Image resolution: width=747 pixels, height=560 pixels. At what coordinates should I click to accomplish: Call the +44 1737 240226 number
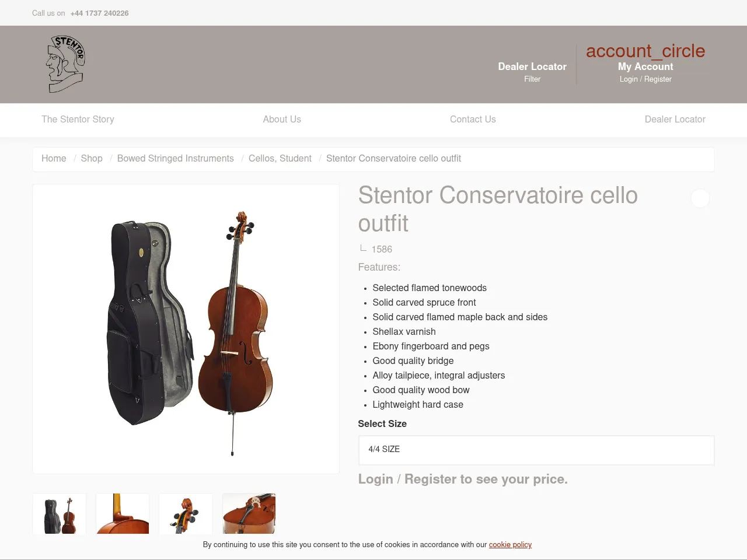99,13
